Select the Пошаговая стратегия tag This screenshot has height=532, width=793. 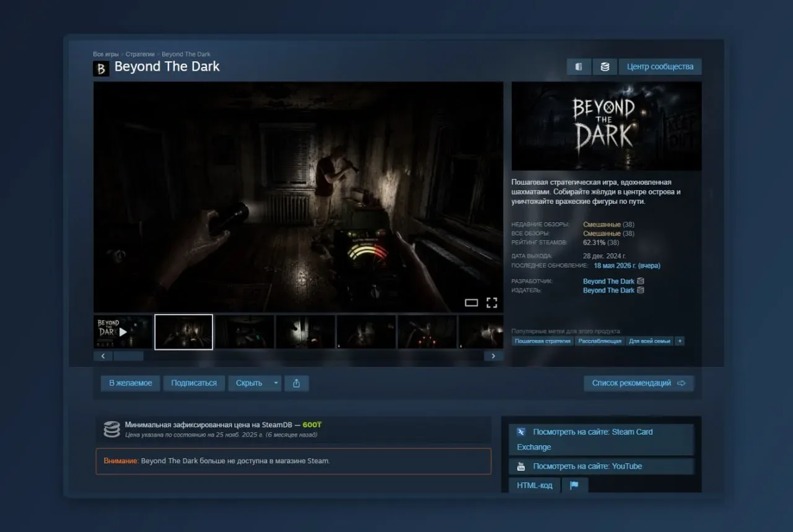543,341
